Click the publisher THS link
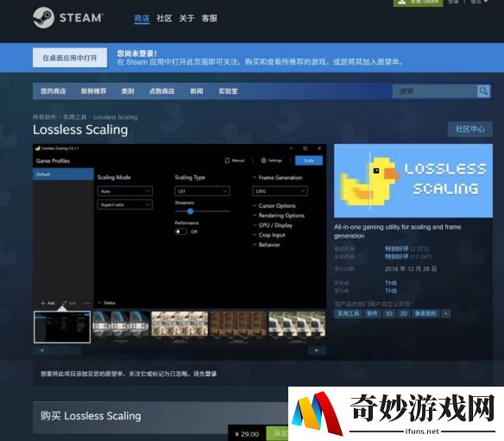504x441 pixels. [391, 291]
